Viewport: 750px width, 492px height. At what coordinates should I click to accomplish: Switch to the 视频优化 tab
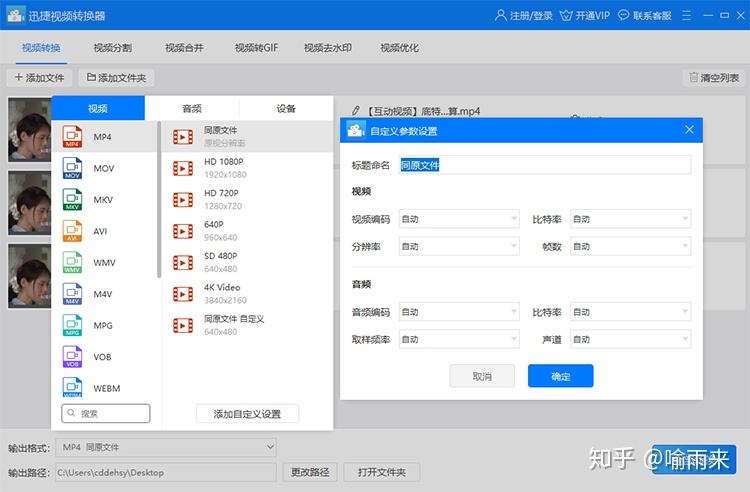pos(399,48)
